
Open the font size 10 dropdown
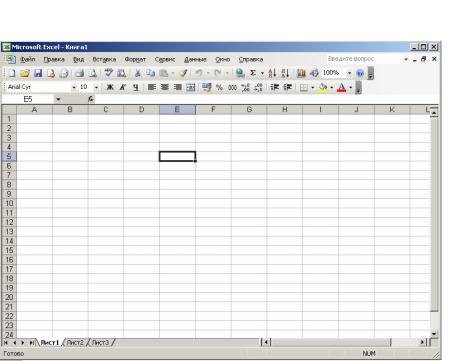[96, 87]
